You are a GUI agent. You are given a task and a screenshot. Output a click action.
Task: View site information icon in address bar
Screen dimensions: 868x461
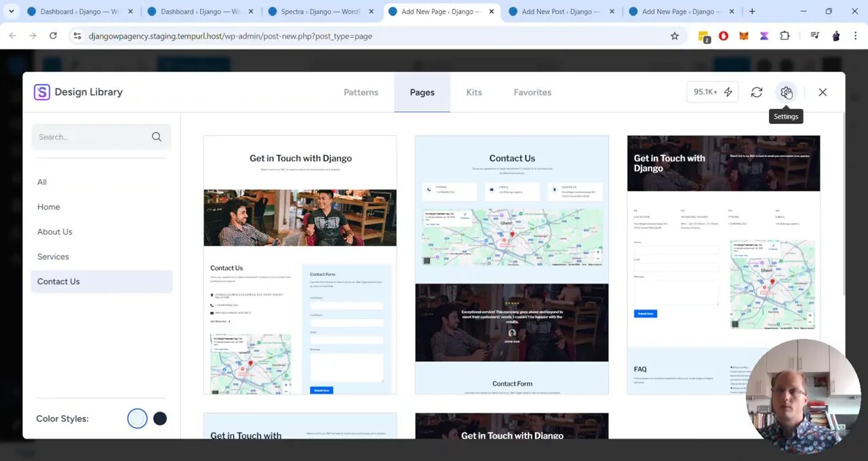coord(77,36)
